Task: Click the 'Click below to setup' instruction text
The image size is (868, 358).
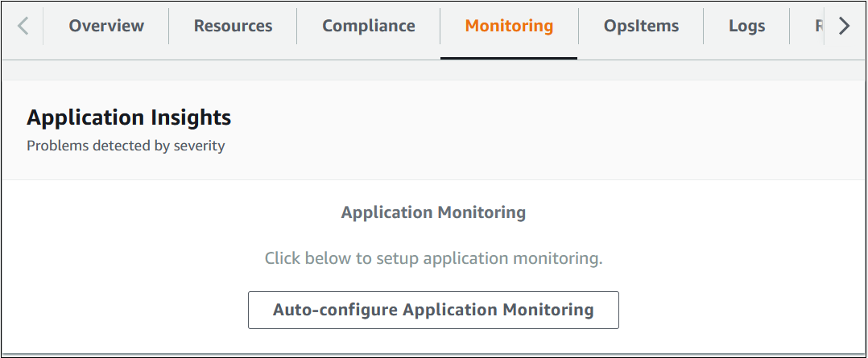Action: point(433,259)
